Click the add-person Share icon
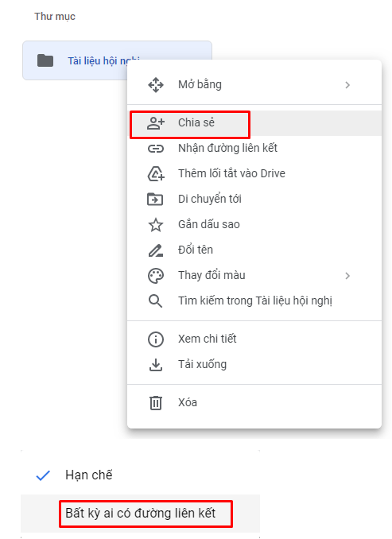Image resolution: width=392 pixels, height=539 pixels. (156, 123)
